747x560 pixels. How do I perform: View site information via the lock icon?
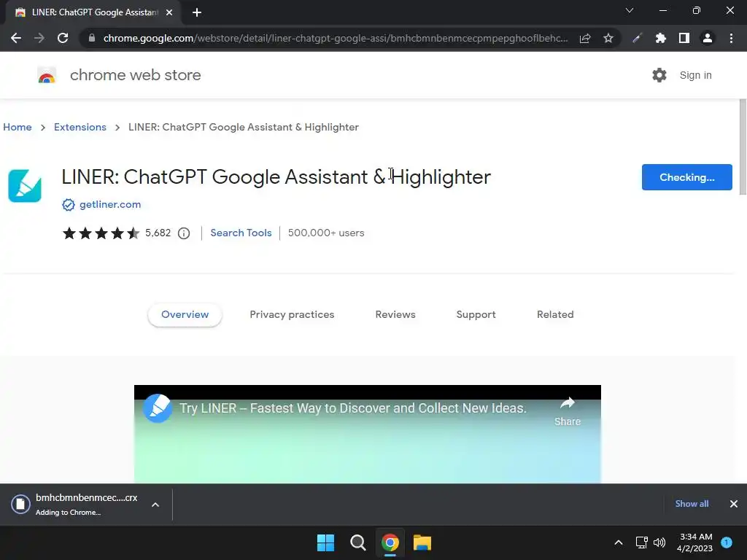click(x=92, y=38)
